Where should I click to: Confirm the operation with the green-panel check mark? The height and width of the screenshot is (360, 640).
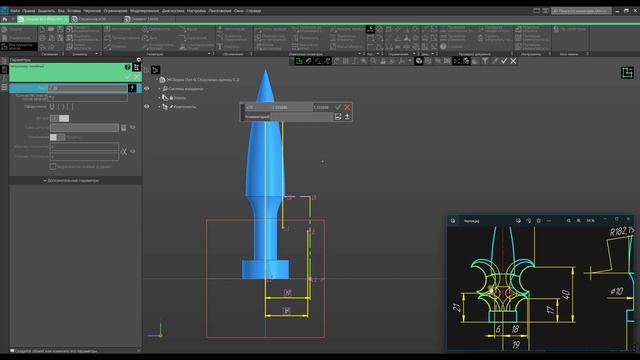[x=128, y=77]
